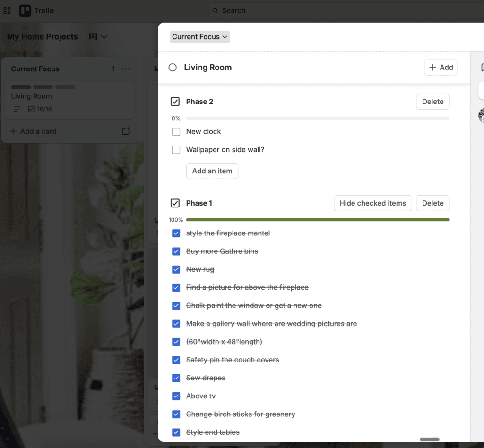The image size is (484, 448).
Task: Click the Add button beside Living Room
Action: pyautogui.click(x=441, y=67)
